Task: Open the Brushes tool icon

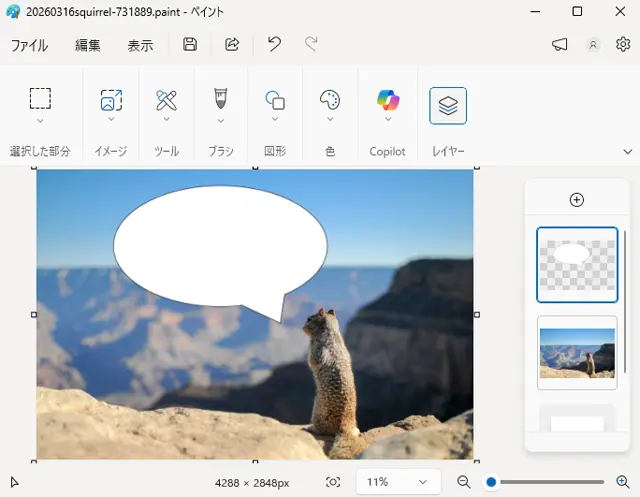Action: pos(220,99)
